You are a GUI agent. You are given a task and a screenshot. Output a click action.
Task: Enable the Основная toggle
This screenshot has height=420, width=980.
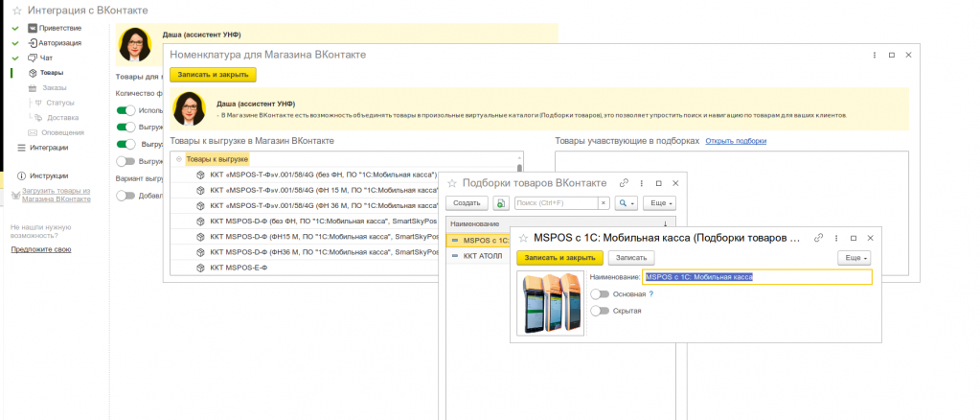click(x=600, y=293)
